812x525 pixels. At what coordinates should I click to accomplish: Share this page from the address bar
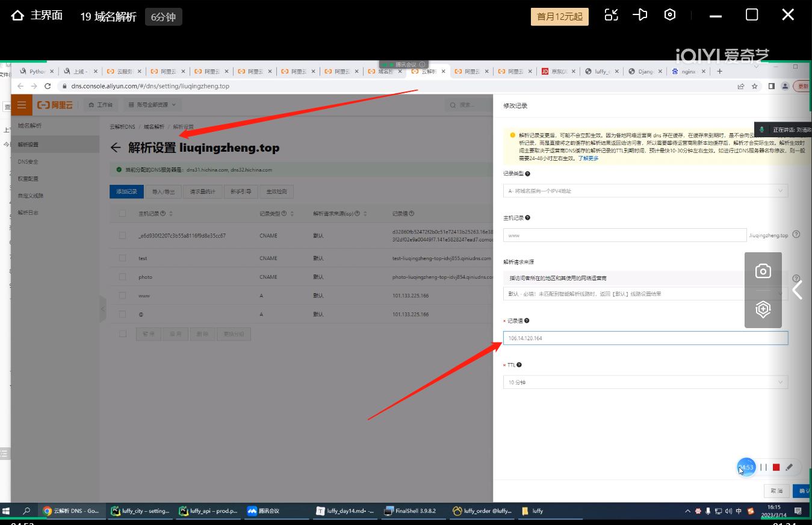tap(741, 86)
